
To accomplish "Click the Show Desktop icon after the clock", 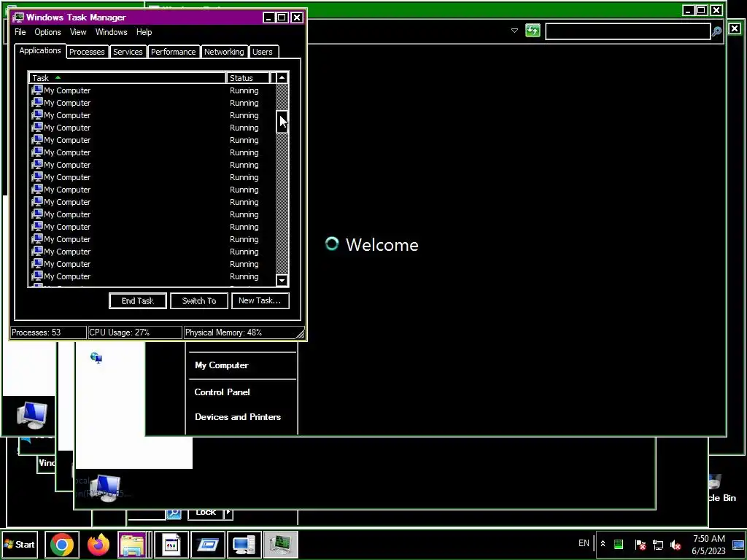I will [738, 544].
